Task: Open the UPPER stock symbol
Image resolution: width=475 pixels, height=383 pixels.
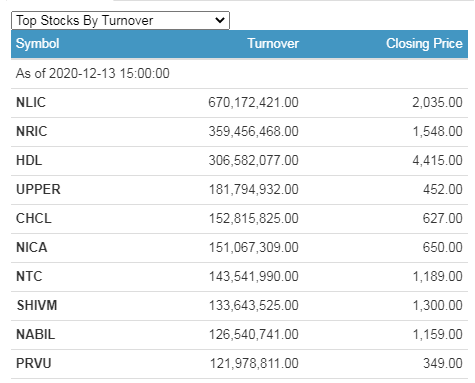Action: coord(38,189)
